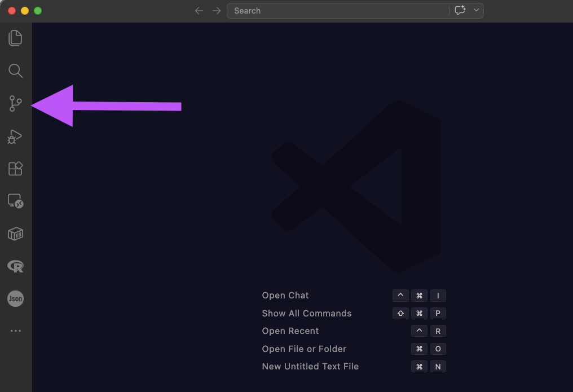Click the R key hint for Open Recent

438,331
